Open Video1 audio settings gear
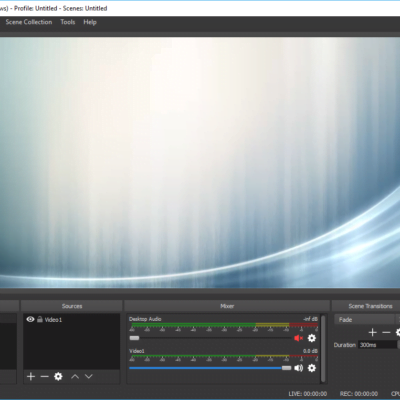 click(x=312, y=368)
